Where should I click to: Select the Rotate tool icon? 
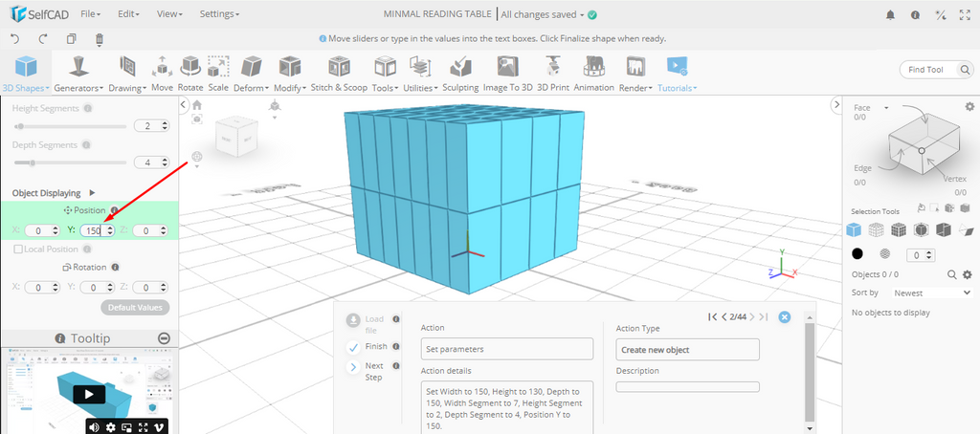point(190,73)
